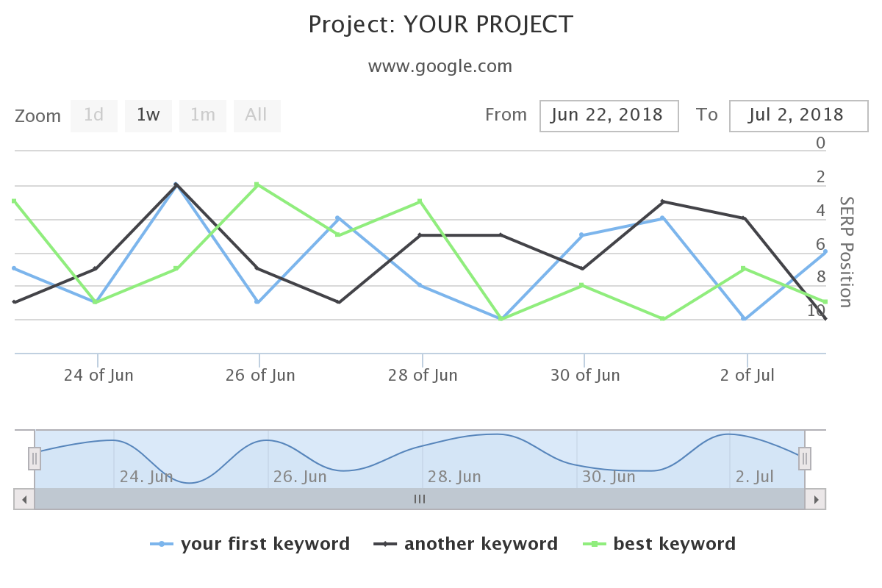Switch zoom to All

pos(257,116)
